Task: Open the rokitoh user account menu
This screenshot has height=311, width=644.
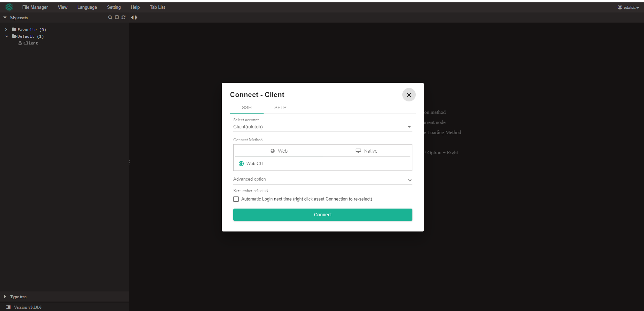Action: [628, 7]
